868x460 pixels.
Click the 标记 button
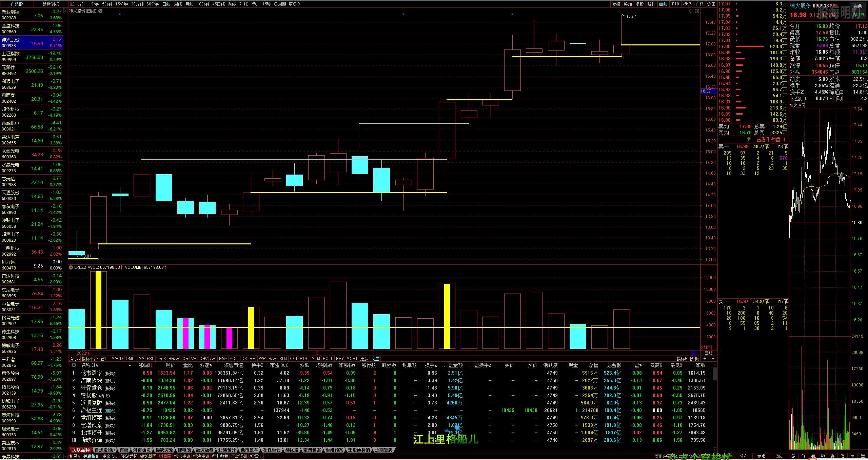[x=687, y=4]
